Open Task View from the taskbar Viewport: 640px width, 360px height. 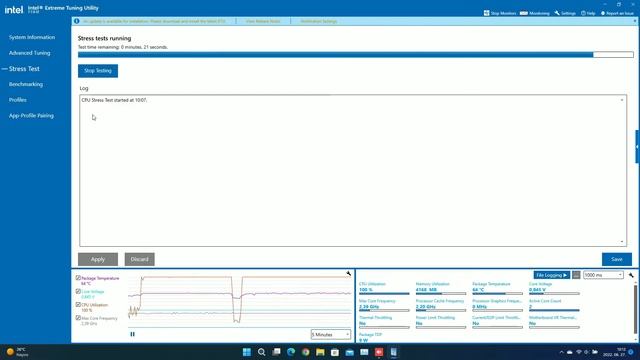(276, 352)
